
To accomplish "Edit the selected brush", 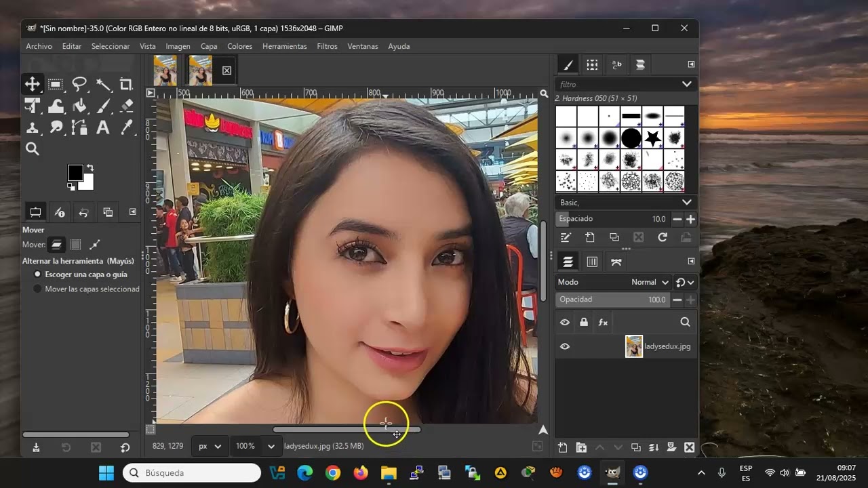I will pos(566,237).
